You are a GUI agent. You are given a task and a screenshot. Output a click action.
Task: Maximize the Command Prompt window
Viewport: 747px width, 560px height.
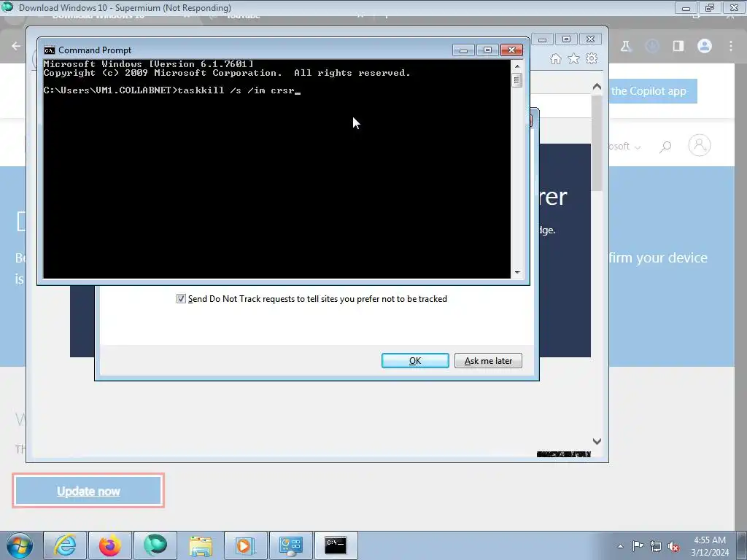tap(487, 50)
